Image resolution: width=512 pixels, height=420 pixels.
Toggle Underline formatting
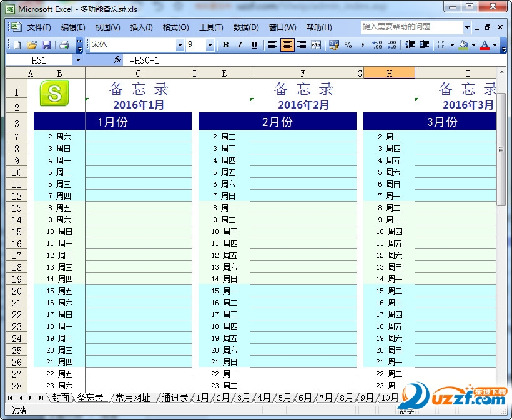(x=254, y=45)
